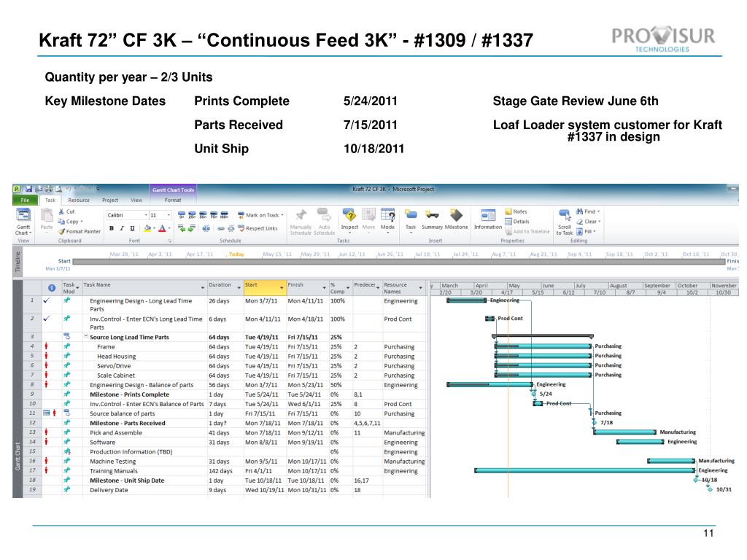
Task: Click Scroll to Task
Action: [x=565, y=222]
